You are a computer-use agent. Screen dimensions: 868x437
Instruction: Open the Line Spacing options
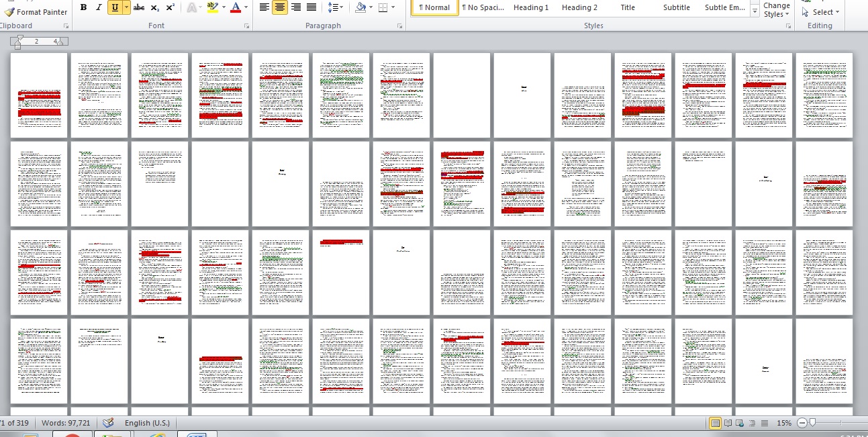[335, 7]
